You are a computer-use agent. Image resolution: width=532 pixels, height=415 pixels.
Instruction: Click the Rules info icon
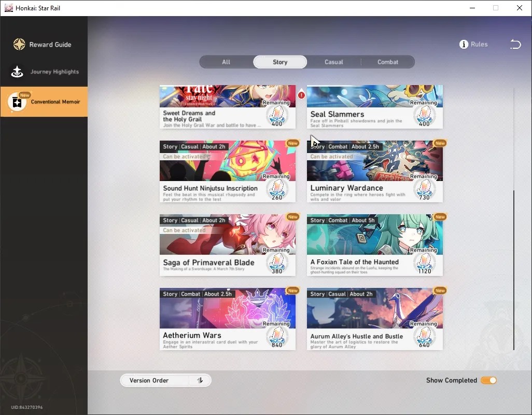(x=464, y=45)
